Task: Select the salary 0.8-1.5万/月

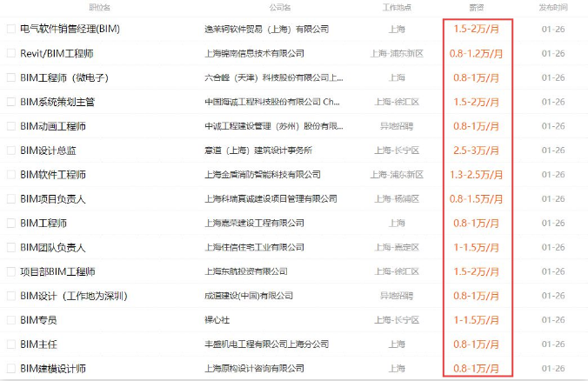Action: pos(477,198)
